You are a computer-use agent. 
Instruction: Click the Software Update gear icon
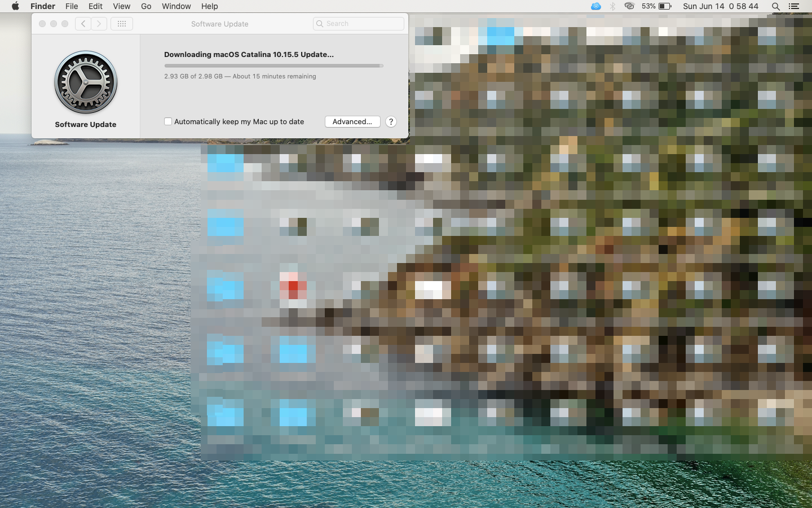tap(86, 82)
